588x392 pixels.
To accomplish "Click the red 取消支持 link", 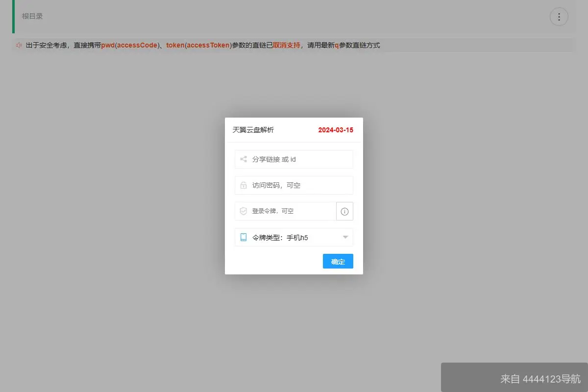I will [x=286, y=45].
